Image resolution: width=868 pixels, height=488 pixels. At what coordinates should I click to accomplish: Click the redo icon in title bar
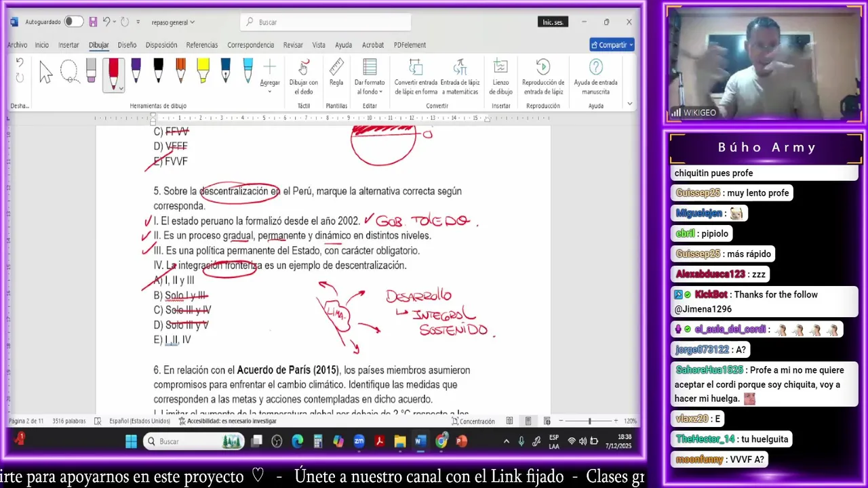point(125,22)
